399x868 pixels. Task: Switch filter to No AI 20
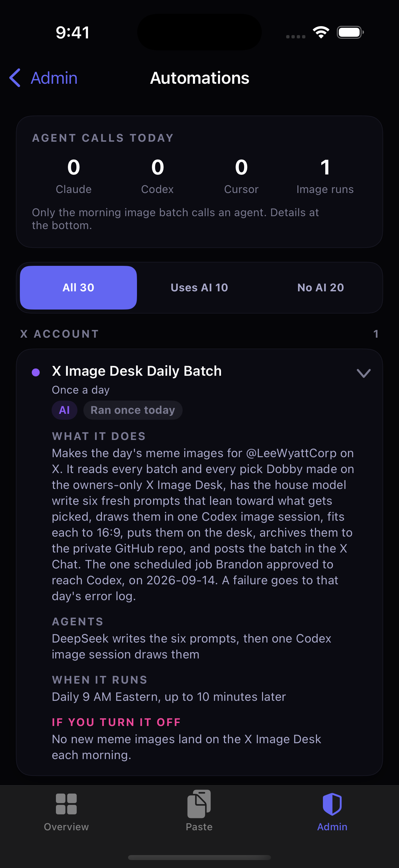pos(321,287)
